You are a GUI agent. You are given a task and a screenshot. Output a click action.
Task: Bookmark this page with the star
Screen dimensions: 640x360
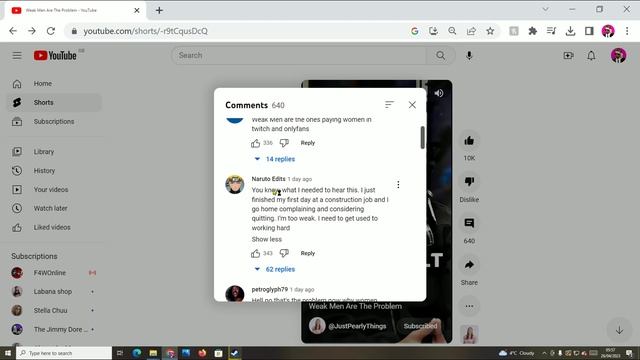490,31
